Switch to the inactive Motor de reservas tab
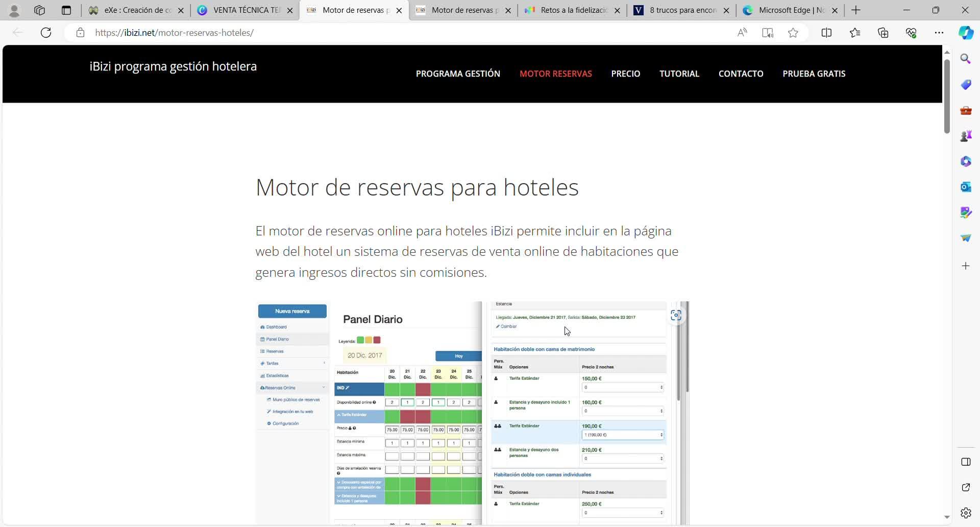Viewport: 980px width, 527px height. pyautogui.click(x=463, y=10)
